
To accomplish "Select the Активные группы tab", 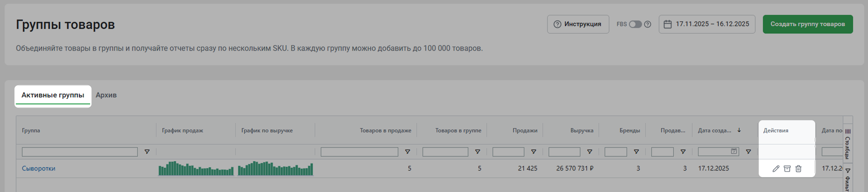I will click(x=53, y=95).
